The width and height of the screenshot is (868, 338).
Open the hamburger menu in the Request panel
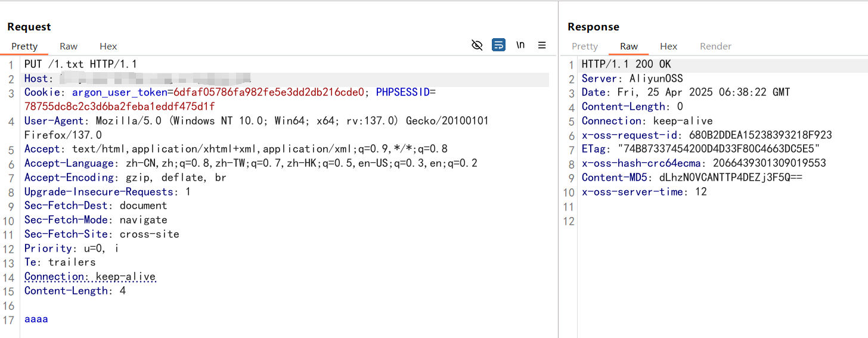542,45
